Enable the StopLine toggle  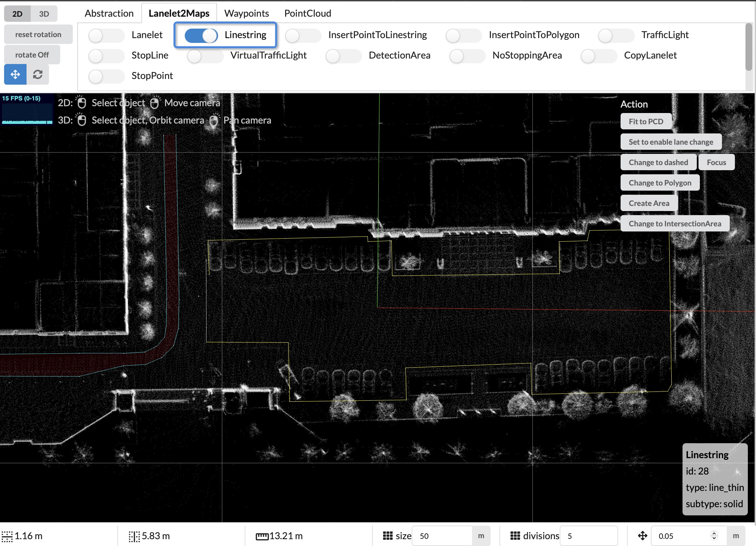point(106,56)
